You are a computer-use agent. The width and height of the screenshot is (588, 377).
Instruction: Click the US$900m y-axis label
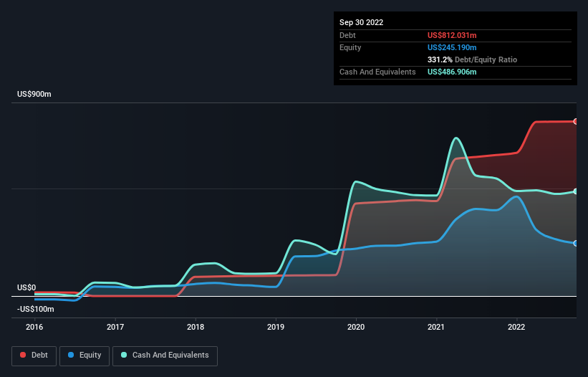tap(34, 94)
